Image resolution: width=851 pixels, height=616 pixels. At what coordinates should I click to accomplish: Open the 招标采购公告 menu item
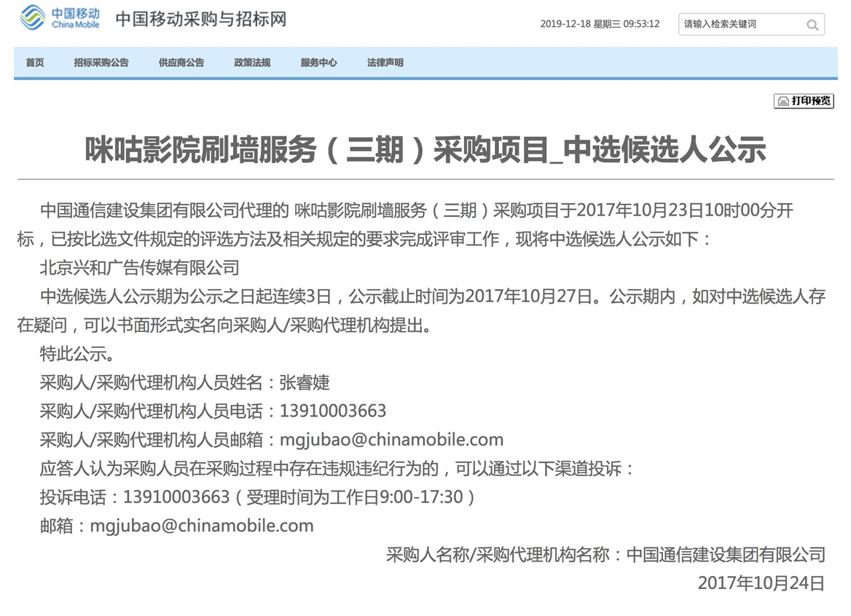(101, 63)
